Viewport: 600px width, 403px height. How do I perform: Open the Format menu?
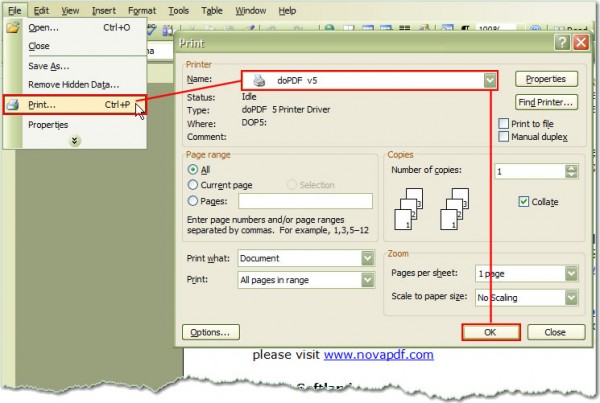(142, 11)
